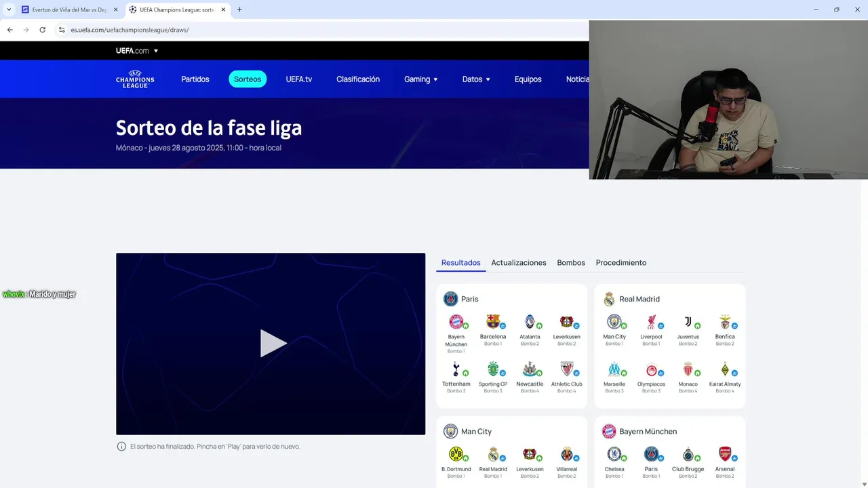Click the Arsenal crest
The height and width of the screenshot is (488, 868).
(724, 454)
